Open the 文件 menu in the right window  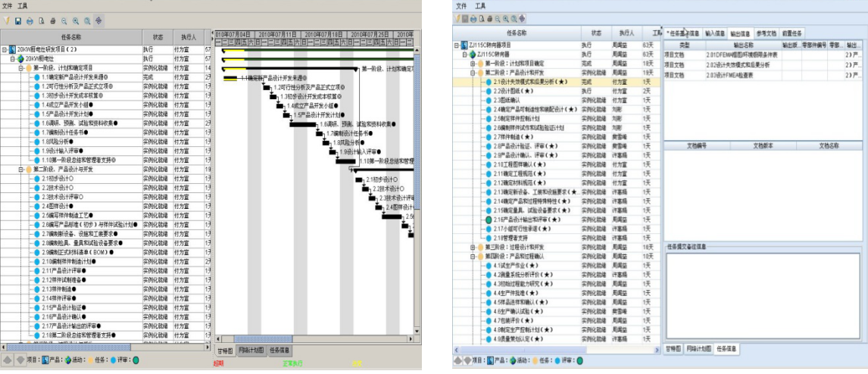461,5
